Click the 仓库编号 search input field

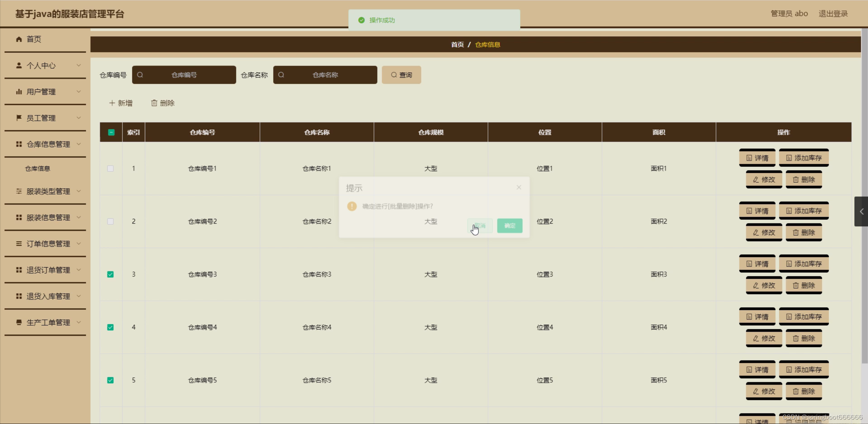184,75
